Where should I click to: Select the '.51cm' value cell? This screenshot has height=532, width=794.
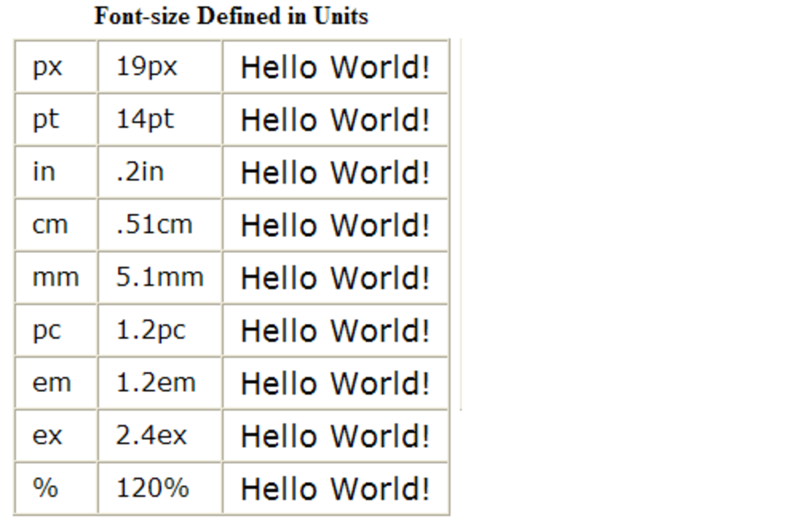click(154, 224)
